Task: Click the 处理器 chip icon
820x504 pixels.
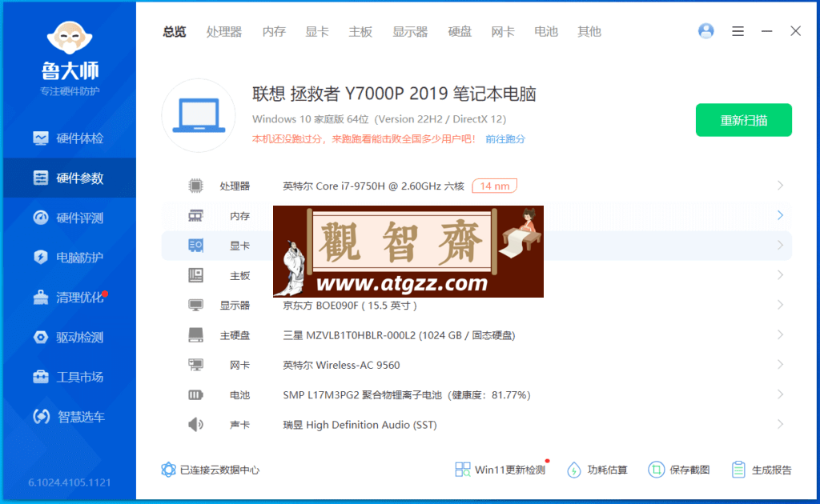Action: 195,186
